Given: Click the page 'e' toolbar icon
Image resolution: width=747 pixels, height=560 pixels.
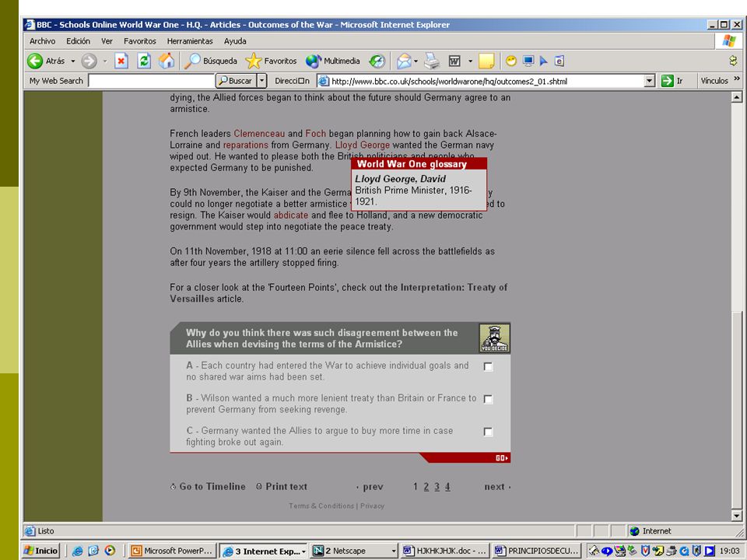Looking at the screenshot, I should tap(559, 61).
